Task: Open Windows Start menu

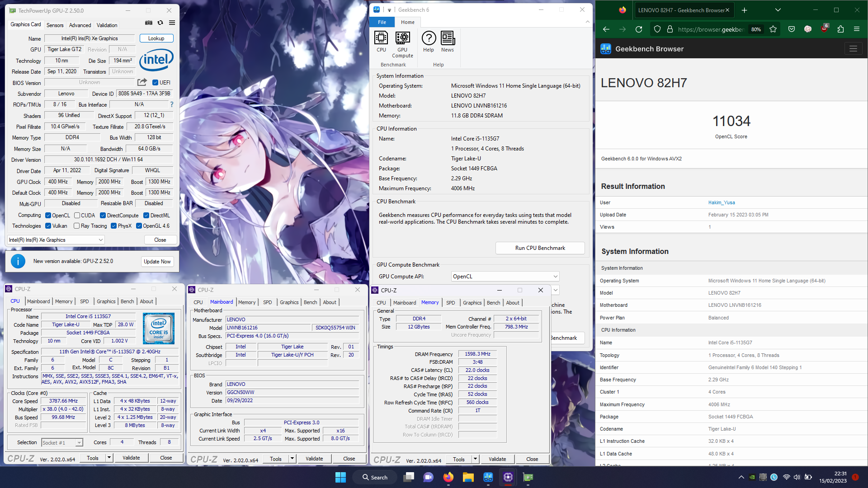Action: tap(340, 477)
